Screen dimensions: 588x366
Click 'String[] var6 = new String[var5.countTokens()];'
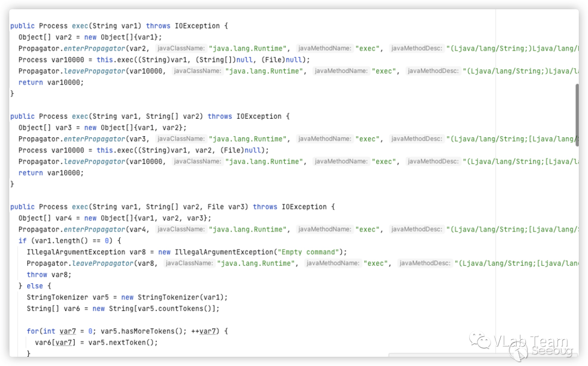[123, 308]
